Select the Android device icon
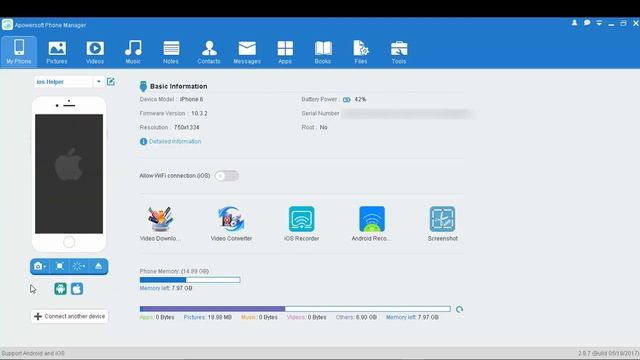The width and height of the screenshot is (640, 360). 60,289
